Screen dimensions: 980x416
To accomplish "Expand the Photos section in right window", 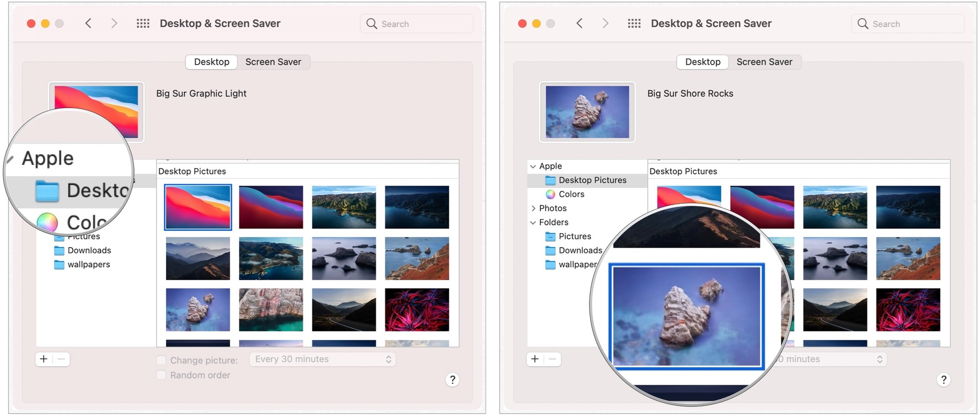I will tap(533, 208).
